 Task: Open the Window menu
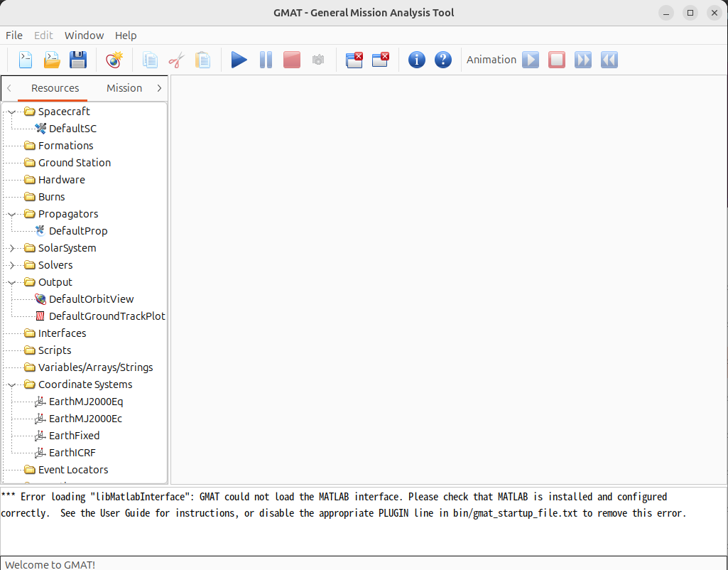pyautogui.click(x=84, y=36)
